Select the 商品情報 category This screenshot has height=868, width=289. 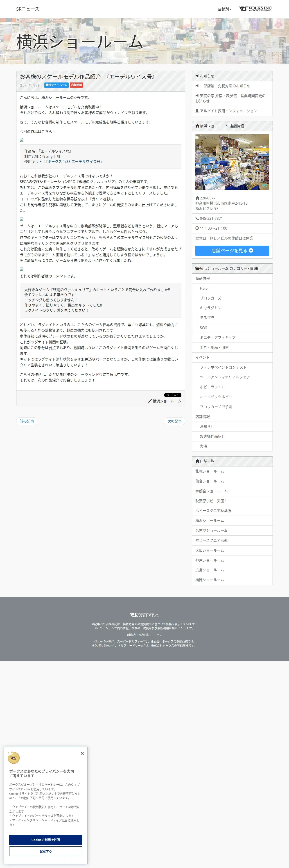coord(232,279)
